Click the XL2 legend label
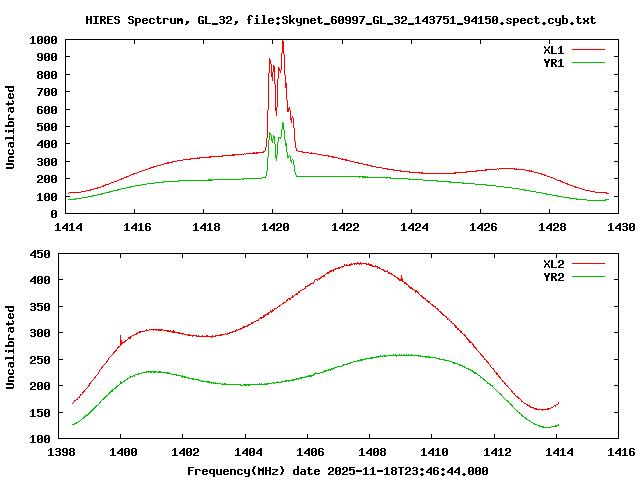The width and height of the screenshot is (640, 480). coord(553,264)
